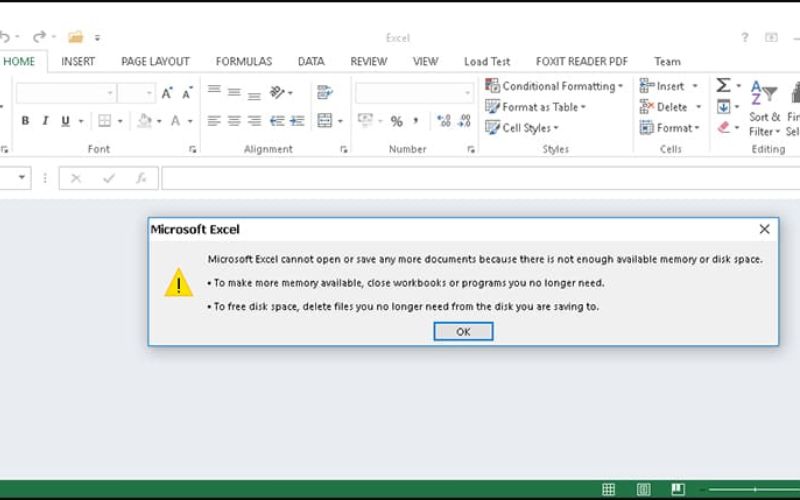Click the Orientation text rotation icon
Image resolution: width=800 pixels, height=500 pixels.
[278, 92]
